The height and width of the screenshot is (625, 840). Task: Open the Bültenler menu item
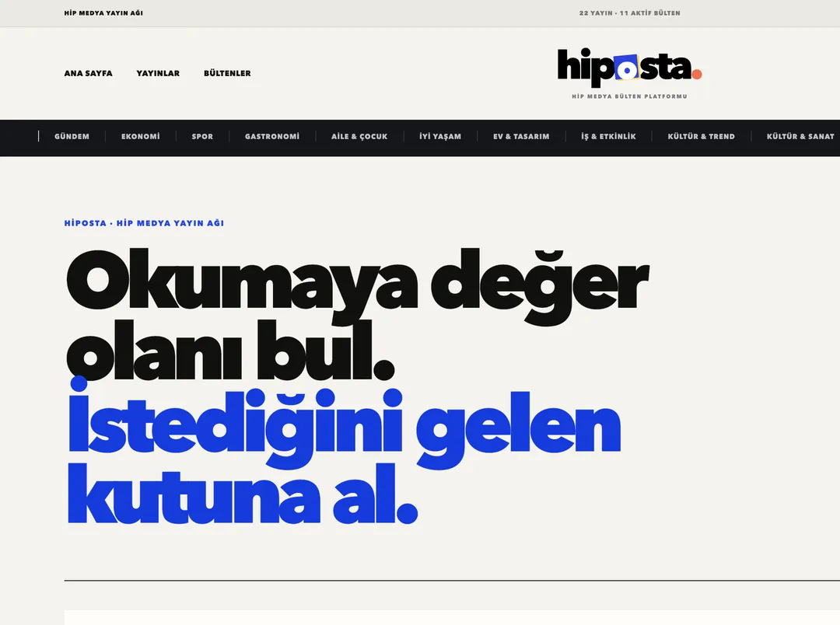(227, 73)
